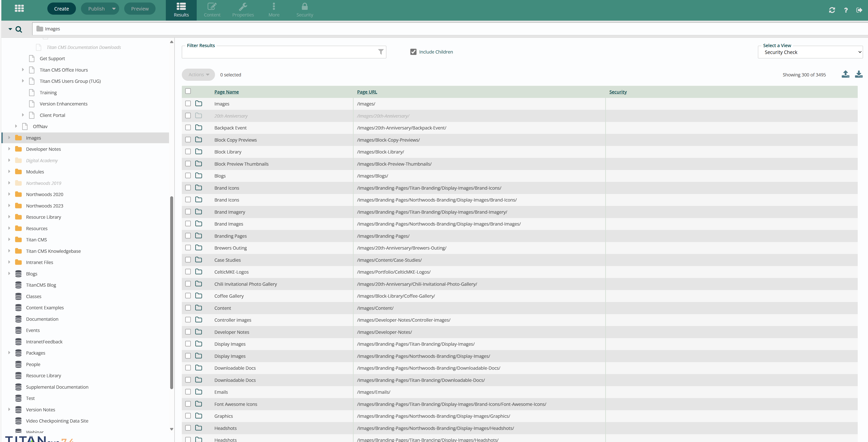Click the filter funnel icon

(x=381, y=52)
